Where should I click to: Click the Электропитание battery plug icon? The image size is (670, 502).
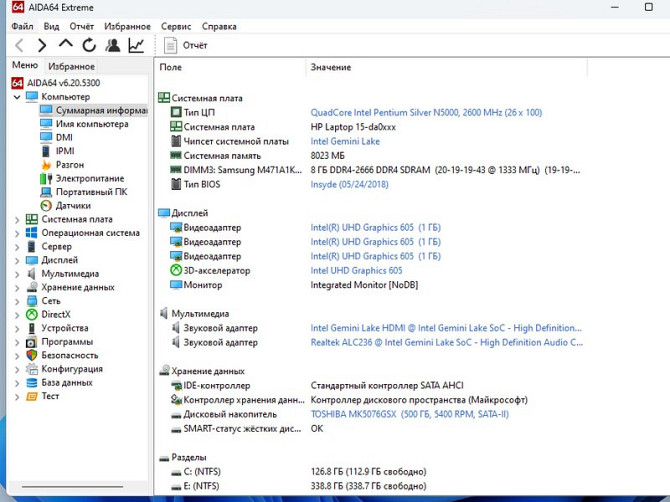(x=46, y=179)
